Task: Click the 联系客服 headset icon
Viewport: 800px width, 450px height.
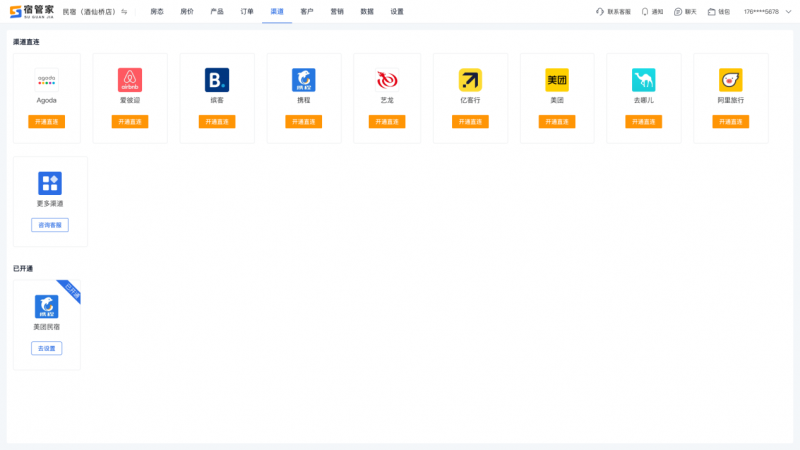Action: 600,12
